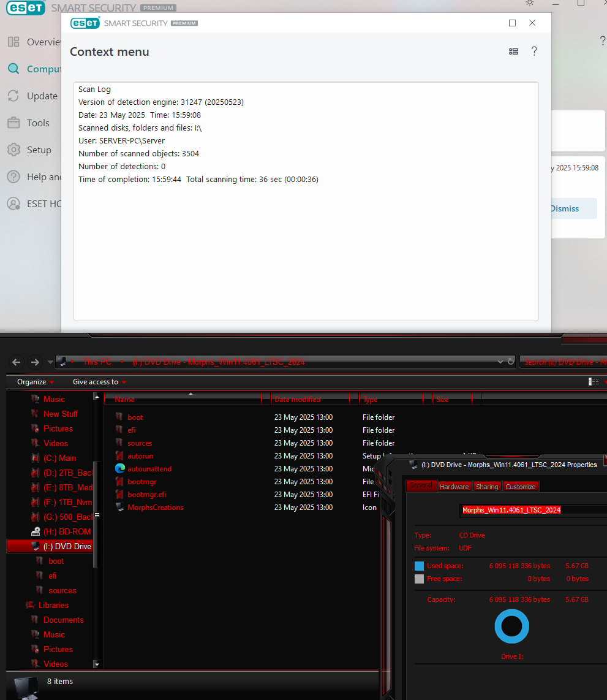Open the Setup gear section in ESET
This screenshot has height=700, width=607.
29,150
